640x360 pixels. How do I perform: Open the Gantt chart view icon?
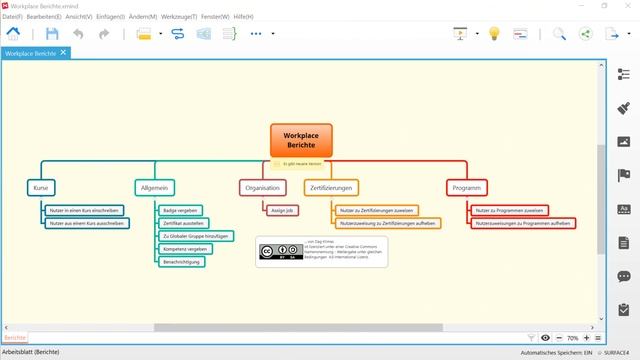[520, 34]
